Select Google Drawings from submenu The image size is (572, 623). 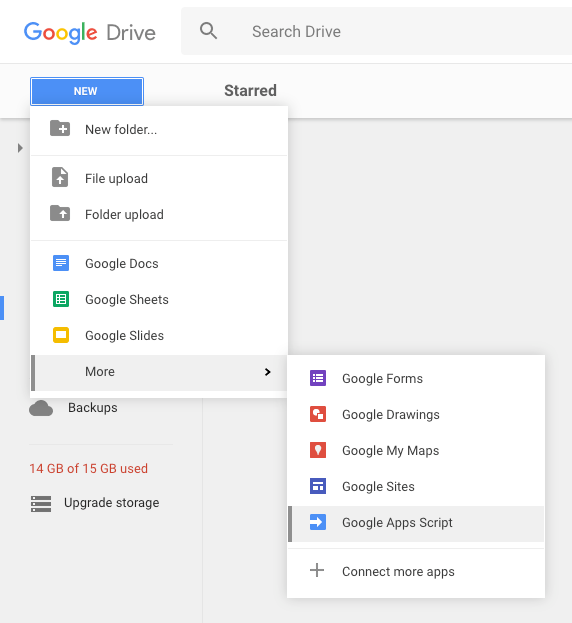[416, 414]
